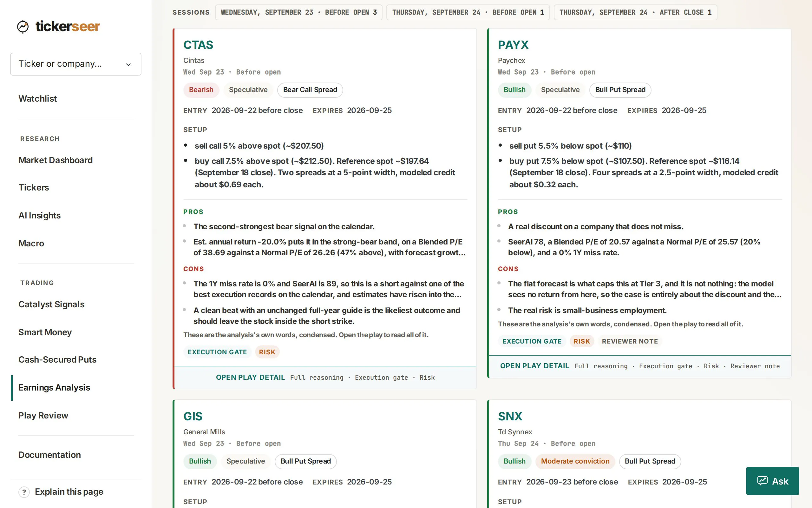Click the REVIEWER NOTE chip on PAYX

(630, 341)
